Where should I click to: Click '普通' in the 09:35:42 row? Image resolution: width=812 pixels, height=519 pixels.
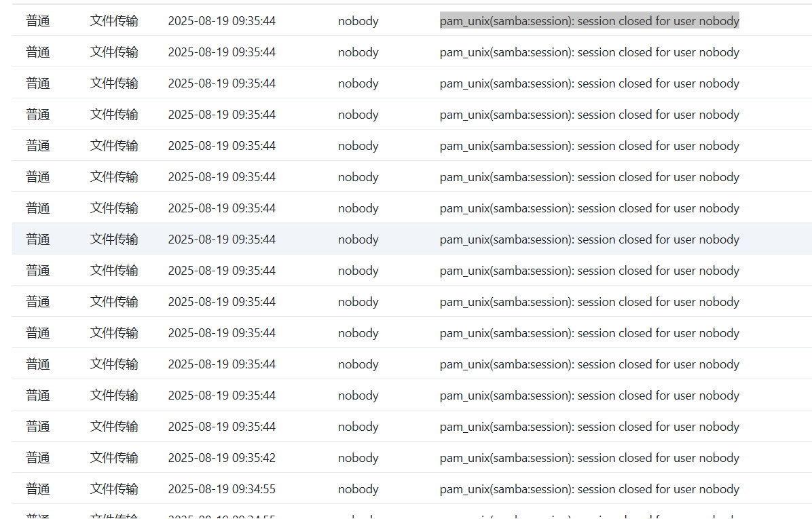tap(38, 458)
